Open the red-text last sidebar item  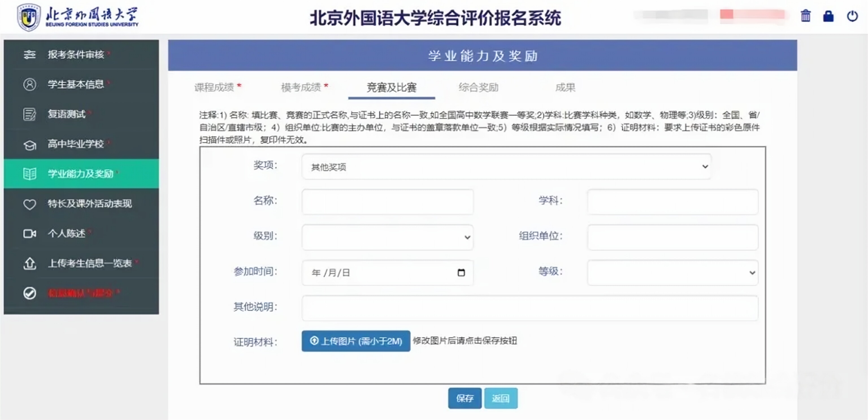(x=81, y=293)
